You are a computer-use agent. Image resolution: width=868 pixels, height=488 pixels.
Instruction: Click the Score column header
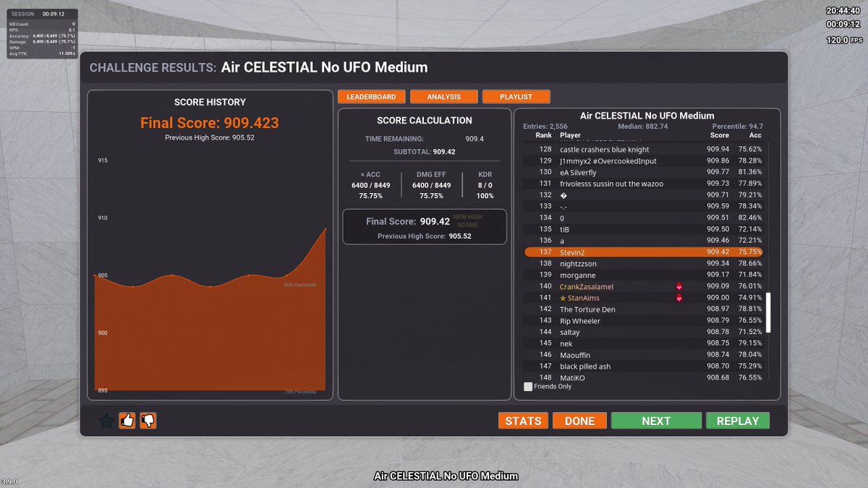pos(720,135)
